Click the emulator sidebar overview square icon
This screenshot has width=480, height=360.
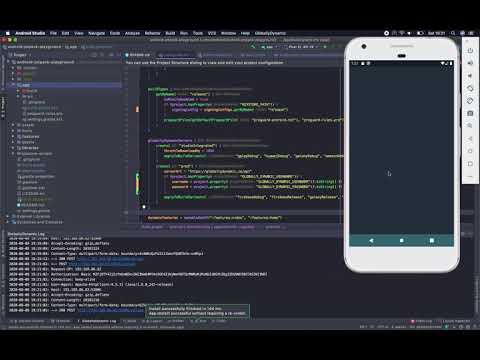point(470,164)
